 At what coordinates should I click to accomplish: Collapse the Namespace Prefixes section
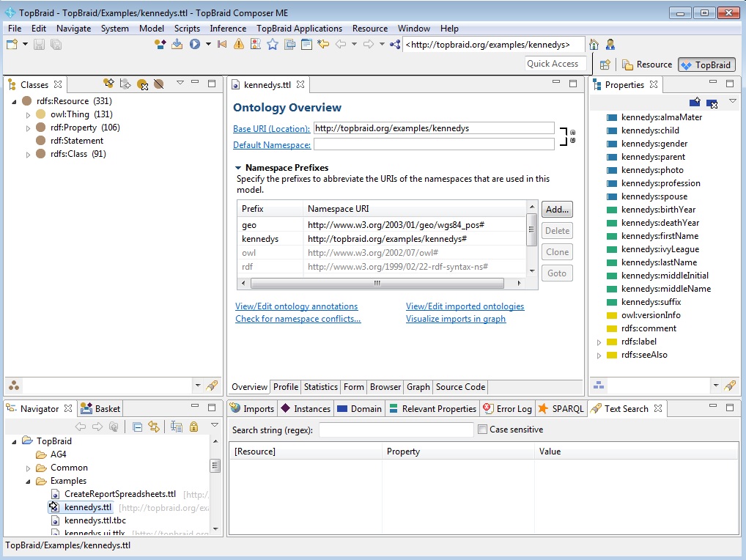(x=238, y=168)
